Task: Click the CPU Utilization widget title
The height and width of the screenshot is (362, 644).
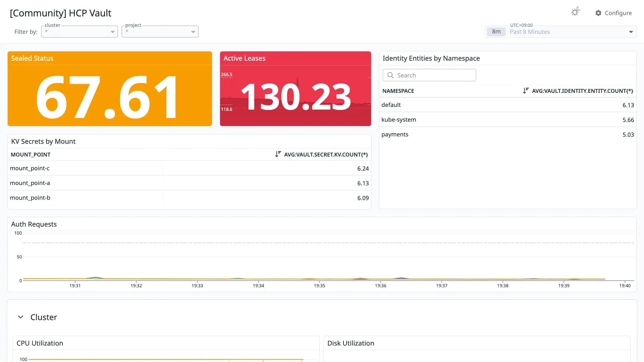Action: click(x=40, y=343)
